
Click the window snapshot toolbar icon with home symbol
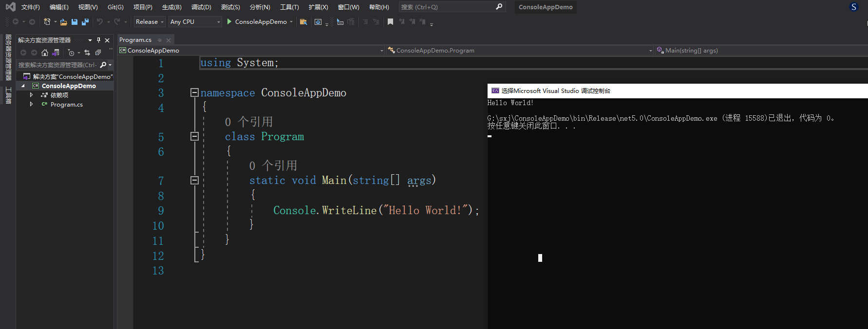coord(318,22)
